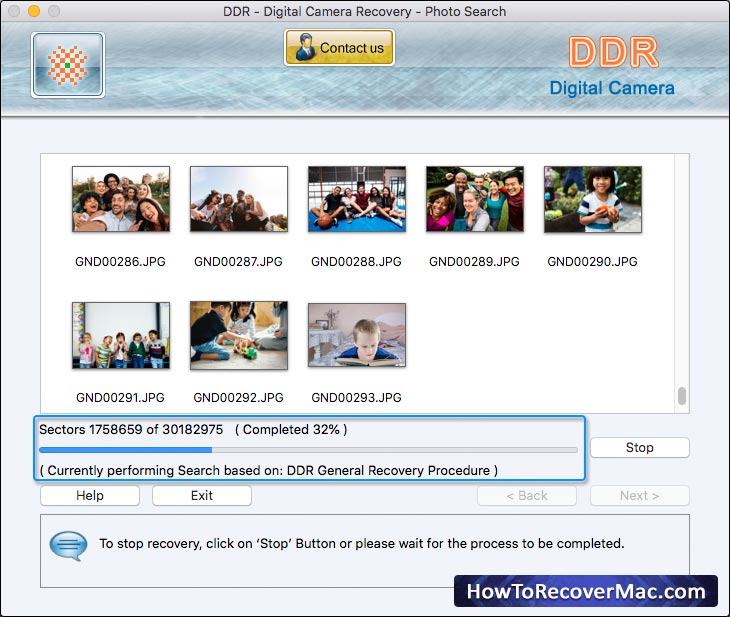This screenshot has width=730, height=617.
Task: Quit the app using the Exit button
Action: [202, 495]
